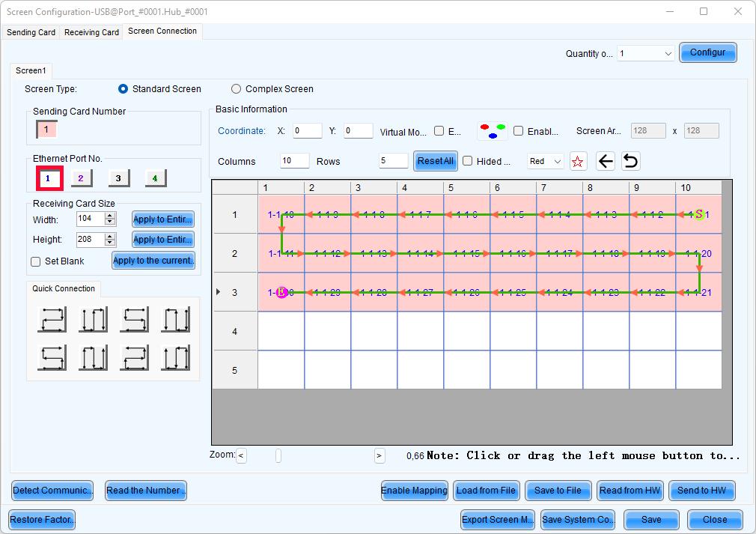Choose quick connection starting top-right going left

click(134, 319)
